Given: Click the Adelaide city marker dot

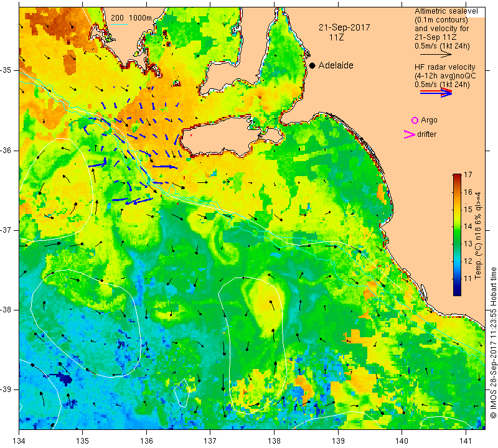Looking at the screenshot, I should point(312,65).
